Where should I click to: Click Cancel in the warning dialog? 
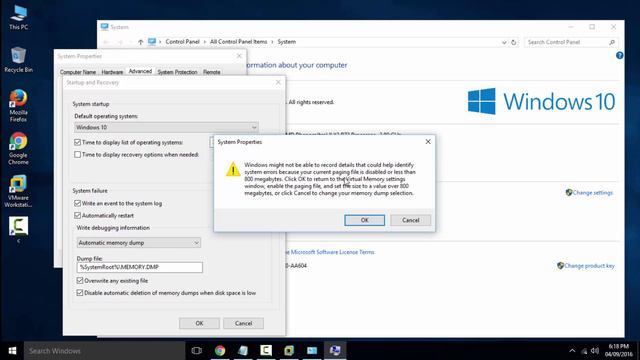coord(410,220)
